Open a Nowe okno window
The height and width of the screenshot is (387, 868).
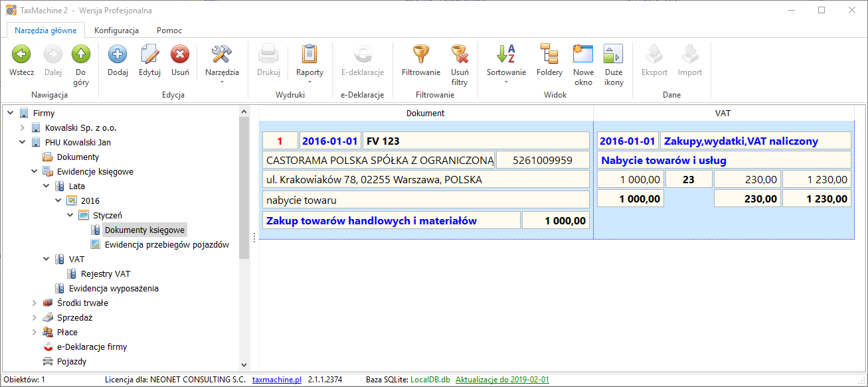coord(583,54)
